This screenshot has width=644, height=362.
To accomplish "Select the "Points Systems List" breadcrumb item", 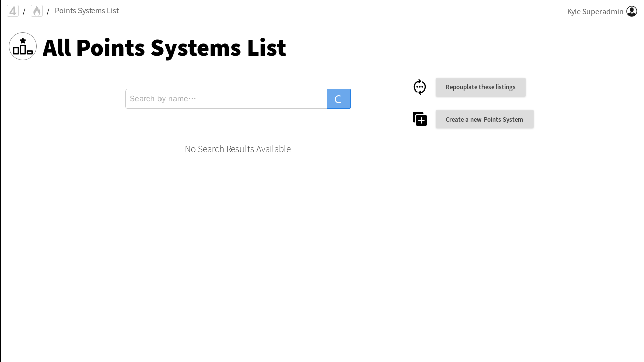I will coord(87,11).
